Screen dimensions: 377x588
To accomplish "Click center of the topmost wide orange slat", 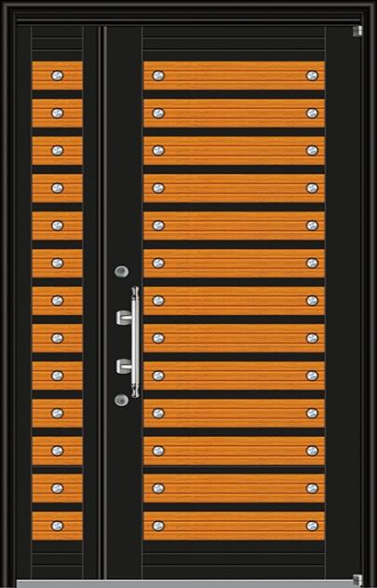I will tap(235, 75).
